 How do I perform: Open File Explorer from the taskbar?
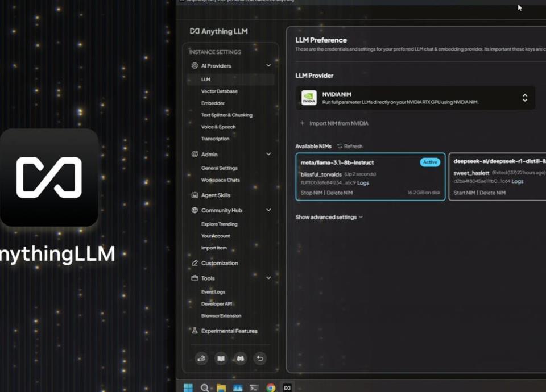(221, 387)
